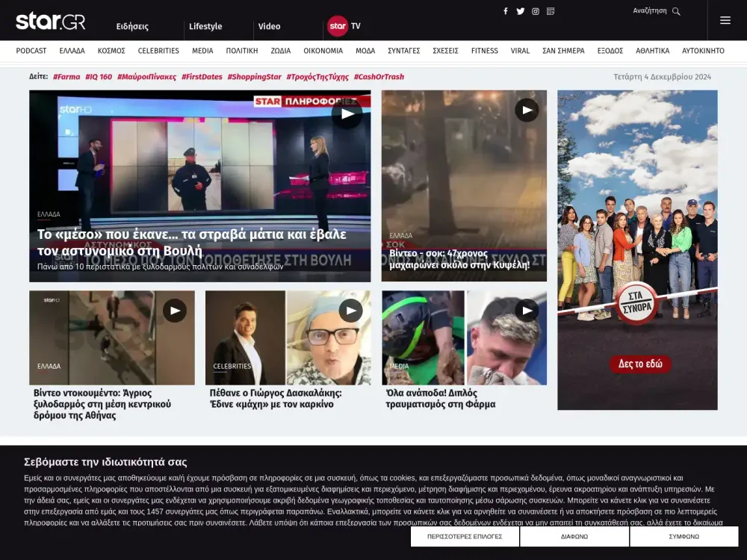The image size is (747, 560).
Task: Click the Star TV logo icon
Action: (338, 26)
